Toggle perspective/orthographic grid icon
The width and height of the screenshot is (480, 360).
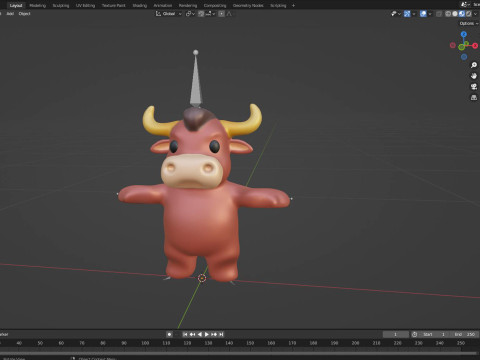[x=474, y=98]
